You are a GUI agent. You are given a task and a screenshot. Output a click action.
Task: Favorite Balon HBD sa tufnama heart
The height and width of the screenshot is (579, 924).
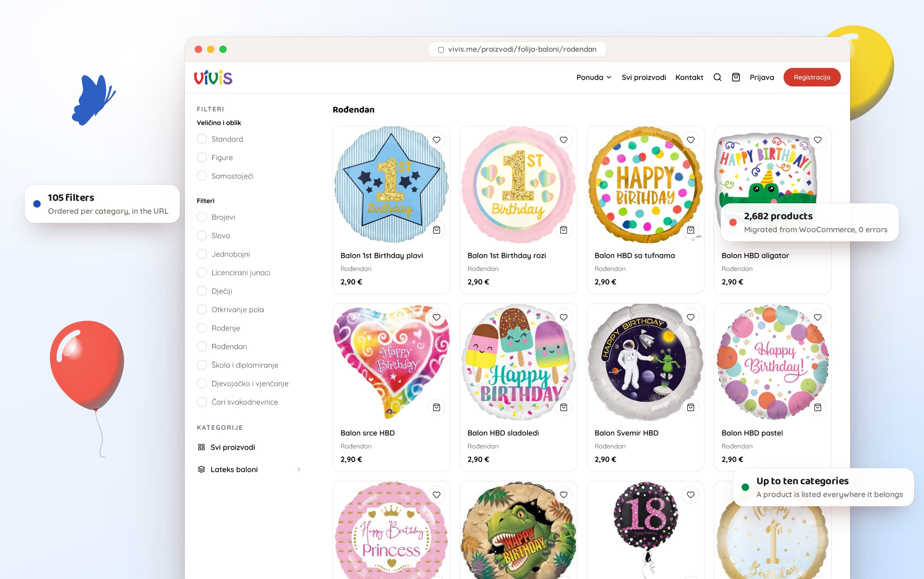click(691, 140)
